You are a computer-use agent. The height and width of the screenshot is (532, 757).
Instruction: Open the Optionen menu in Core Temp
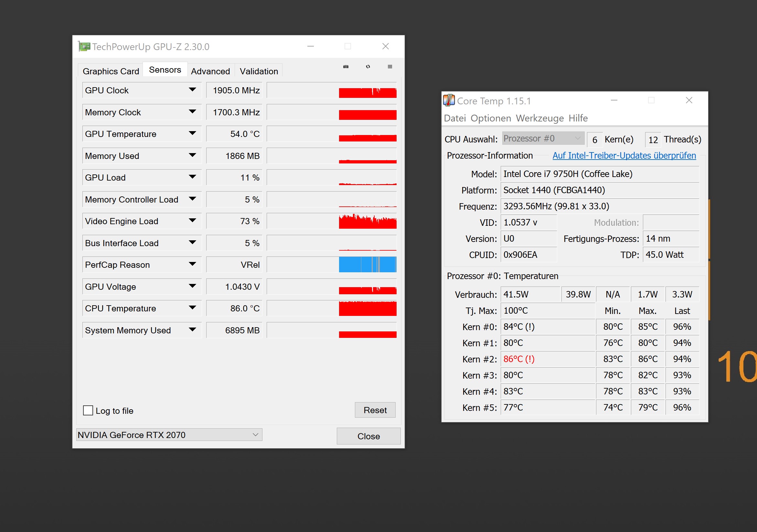click(491, 118)
